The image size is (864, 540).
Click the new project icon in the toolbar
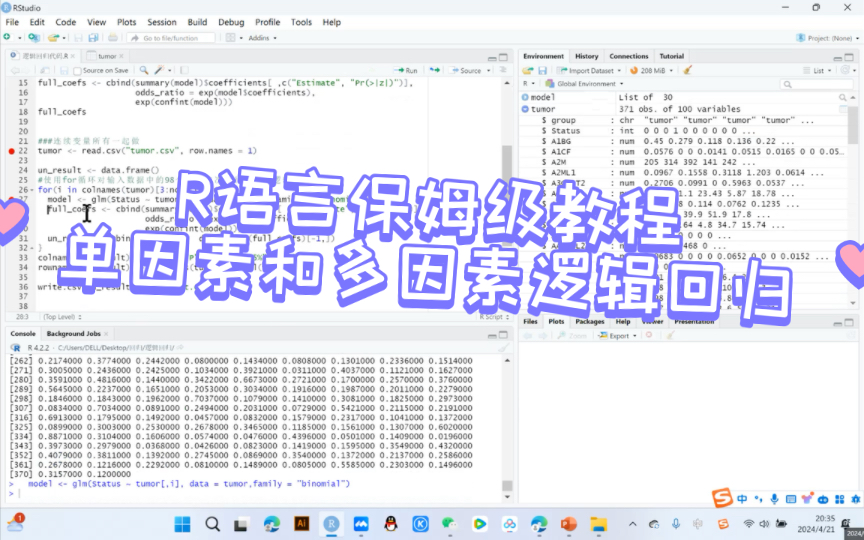(x=34, y=37)
